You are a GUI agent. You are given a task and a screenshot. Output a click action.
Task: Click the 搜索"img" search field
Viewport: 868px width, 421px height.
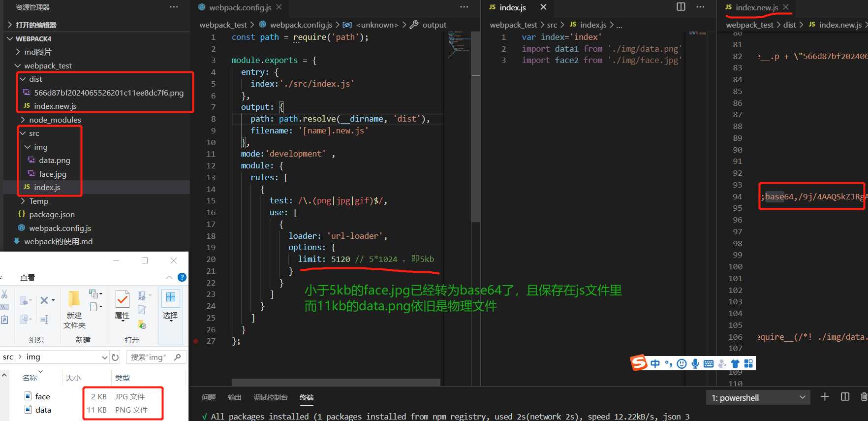coord(155,357)
